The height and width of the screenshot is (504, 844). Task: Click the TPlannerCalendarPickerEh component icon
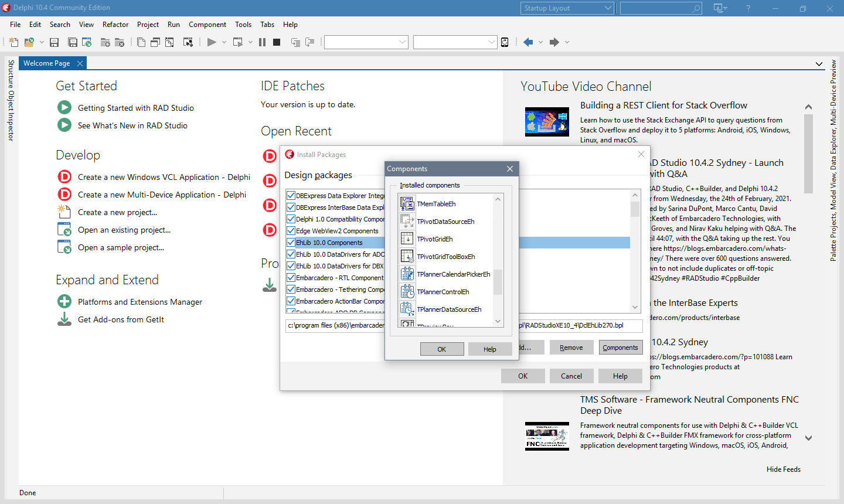click(407, 274)
